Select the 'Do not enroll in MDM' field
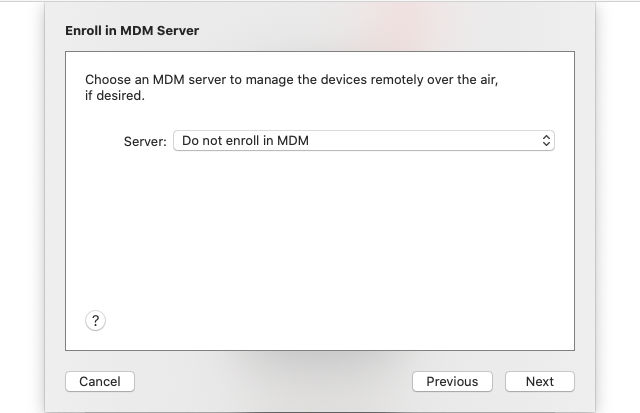640x413 pixels. coord(364,141)
